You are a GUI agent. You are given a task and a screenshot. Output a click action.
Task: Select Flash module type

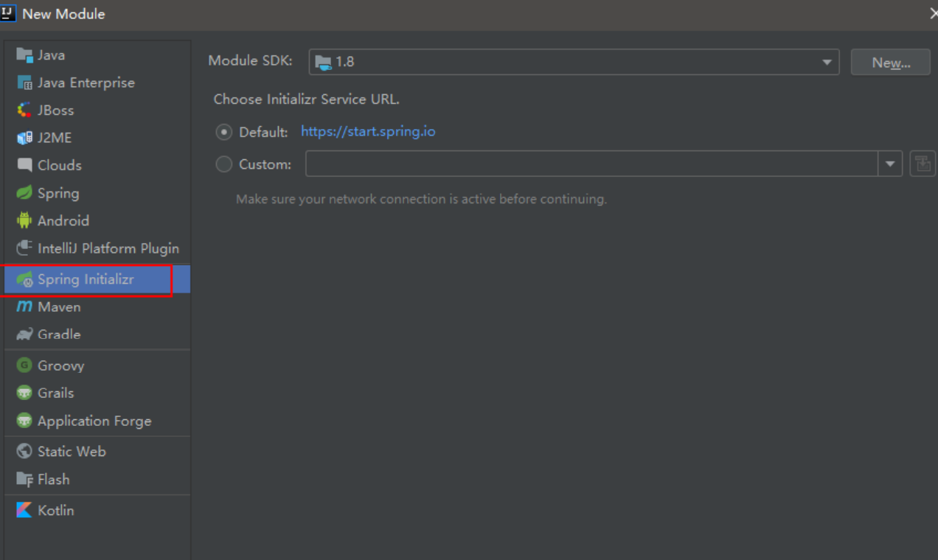[x=97, y=479]
